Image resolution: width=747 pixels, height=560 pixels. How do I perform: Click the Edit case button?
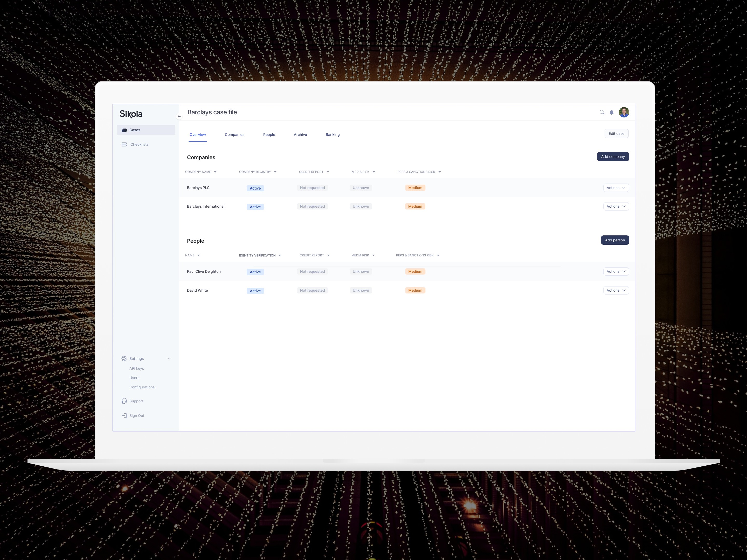click(x=616, y=134)
